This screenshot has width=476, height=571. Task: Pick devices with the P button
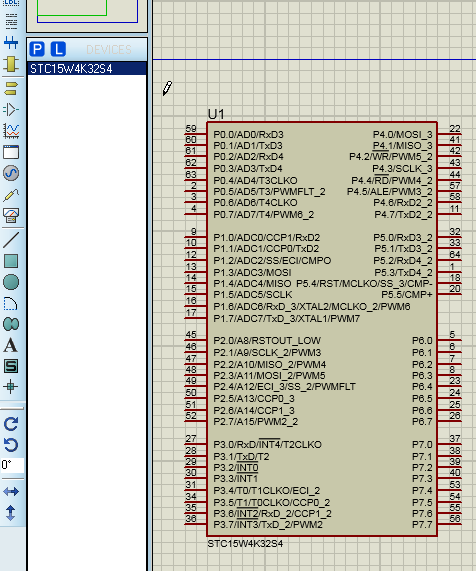tap(37, 49)
